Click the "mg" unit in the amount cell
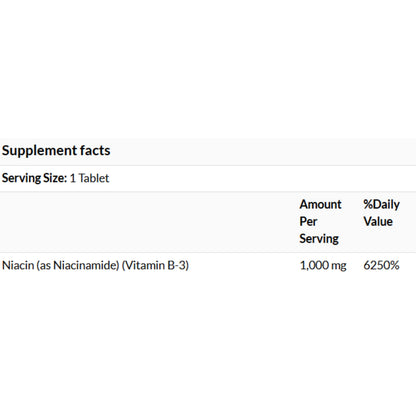Viewport: 416px width, 416px height. 339,266
